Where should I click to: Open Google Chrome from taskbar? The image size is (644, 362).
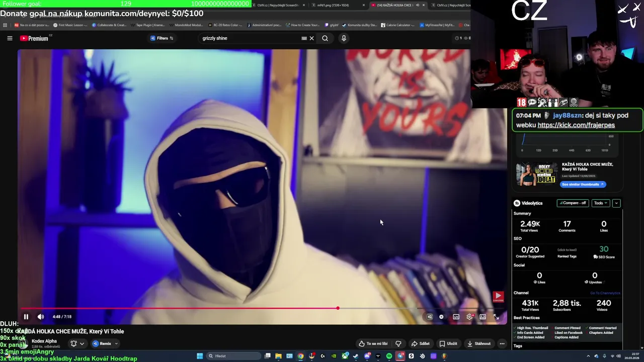pos(300,356)
